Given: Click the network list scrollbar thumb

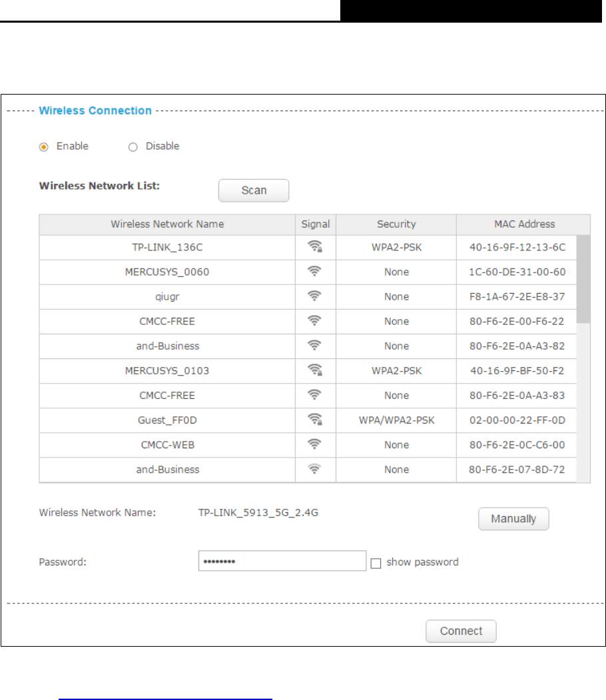Looking at the screenshot, I should point(583,279).
